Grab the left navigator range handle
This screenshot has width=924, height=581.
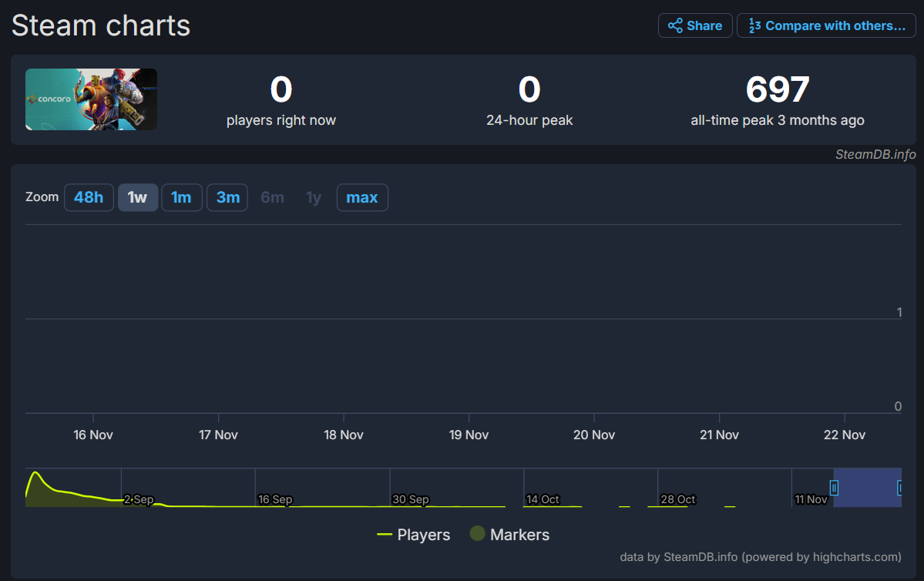click(834, 488)
